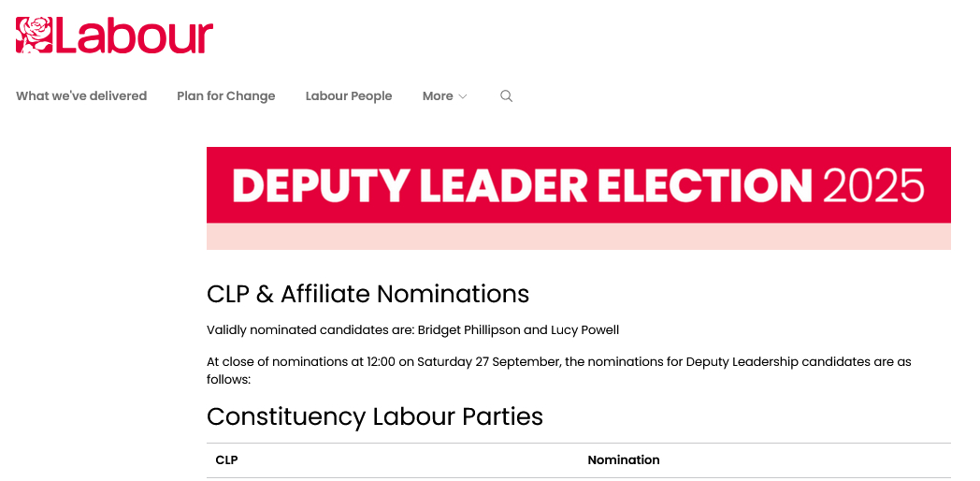Select the Nomination column header
This screenshot has height=481, width=980.
624,459
